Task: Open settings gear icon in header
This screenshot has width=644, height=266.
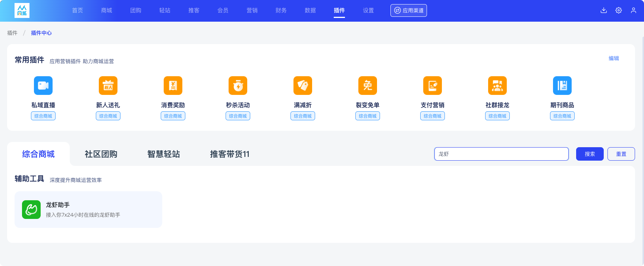Action: [619, 10]
